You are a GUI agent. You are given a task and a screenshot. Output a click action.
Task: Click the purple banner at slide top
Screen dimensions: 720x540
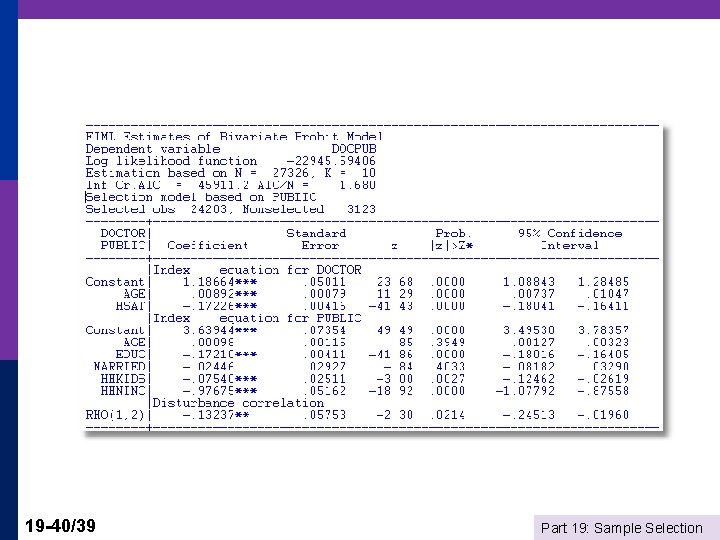tap(369, 9)
